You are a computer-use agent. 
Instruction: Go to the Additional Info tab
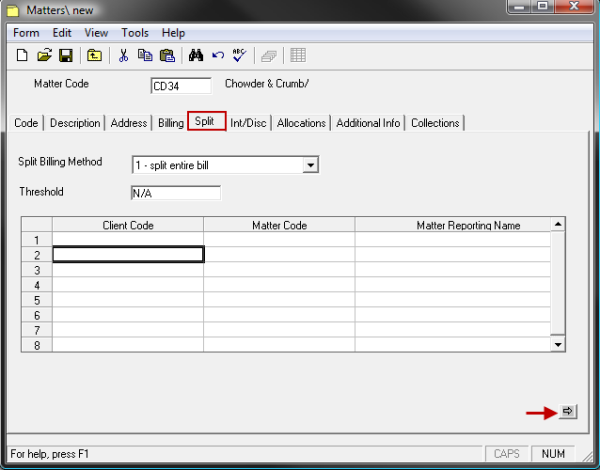[368, 123]
